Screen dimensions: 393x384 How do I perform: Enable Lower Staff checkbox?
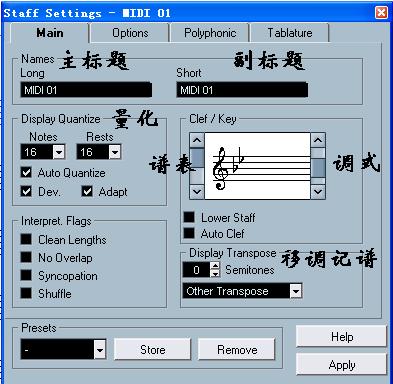(x=189, y=217)
